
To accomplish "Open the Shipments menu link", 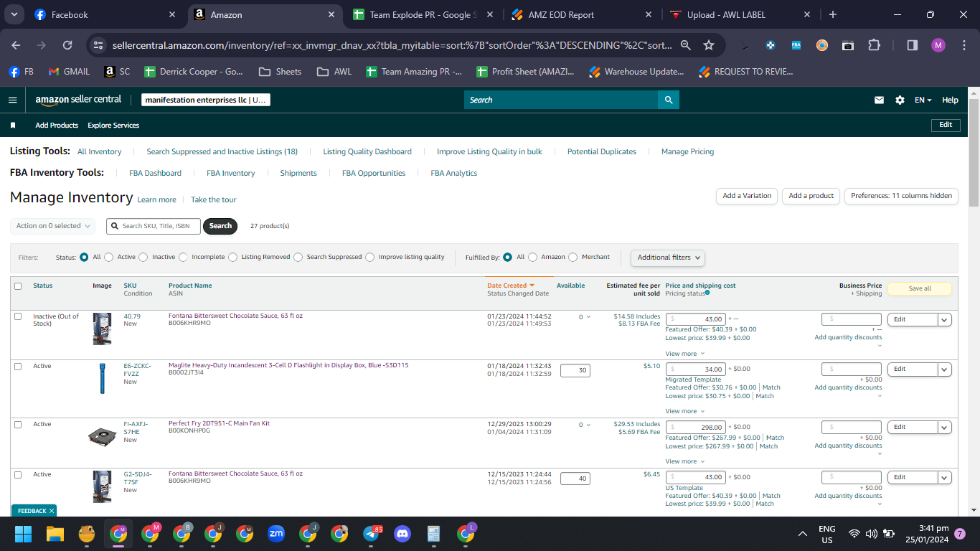I will pyautogui.click(x=298, y=173).
